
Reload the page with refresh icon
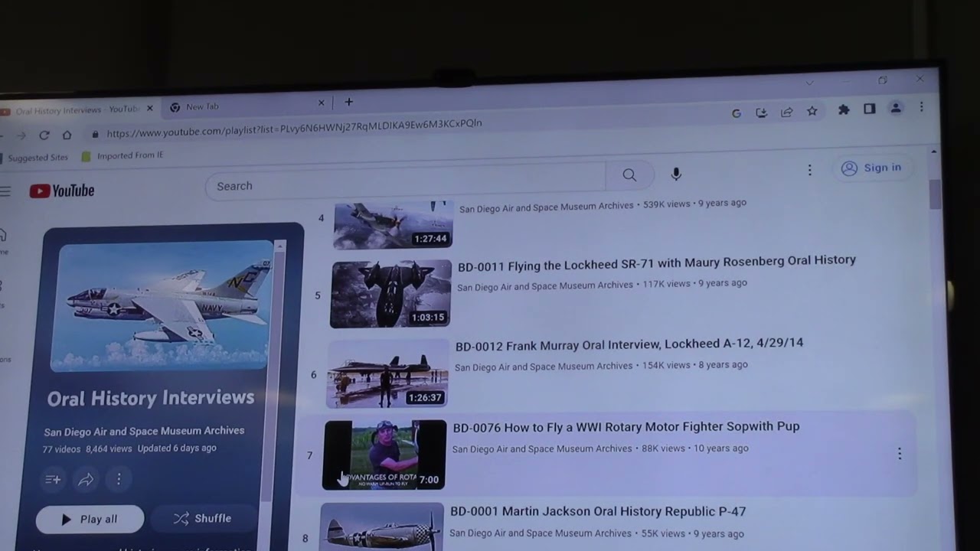point(44,135)
